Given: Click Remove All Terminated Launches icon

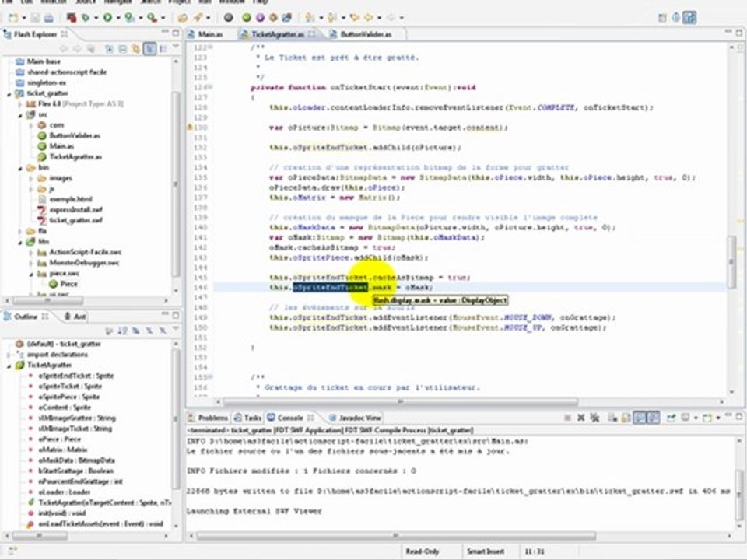Looking at the screenshot, I should [594, 418].
